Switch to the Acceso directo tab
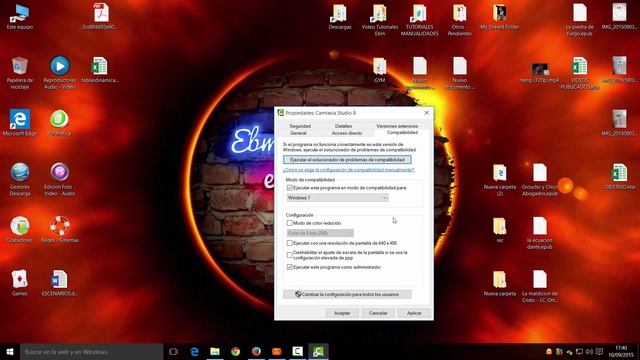640x360 pixels. pos(347,133)
